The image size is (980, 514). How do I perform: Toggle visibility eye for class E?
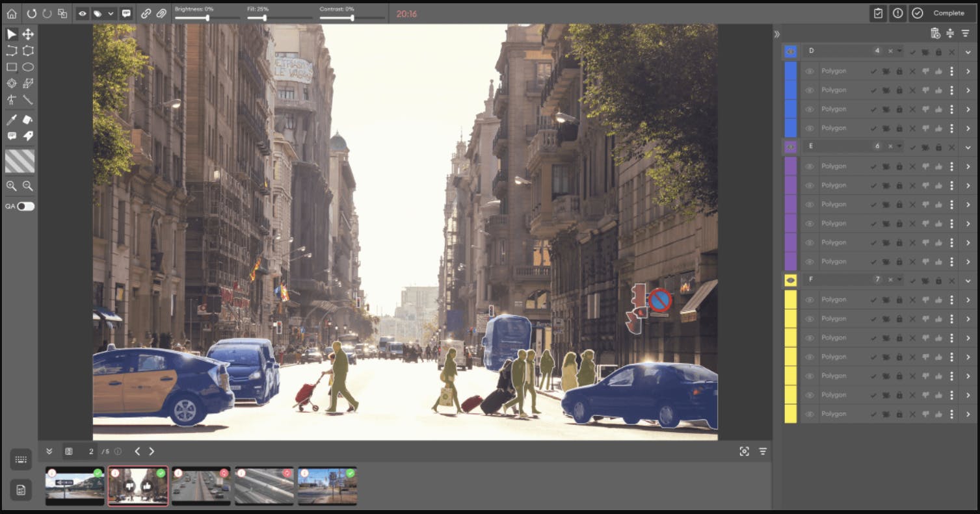point(790,147)
